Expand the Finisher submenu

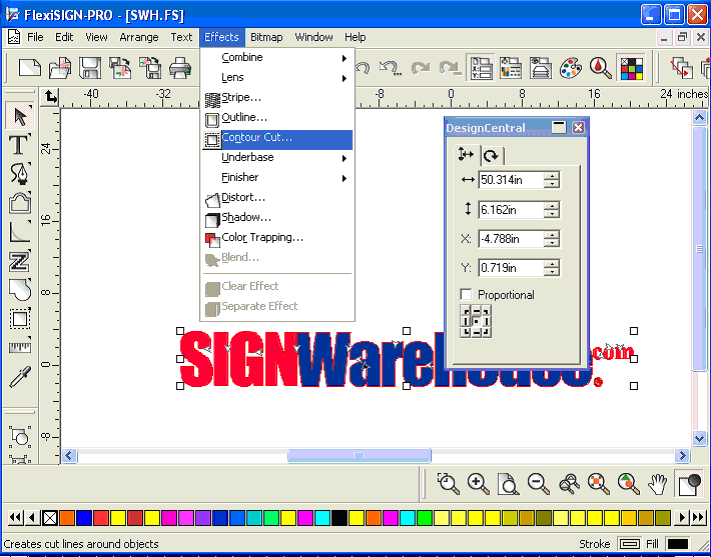point(277,177)
